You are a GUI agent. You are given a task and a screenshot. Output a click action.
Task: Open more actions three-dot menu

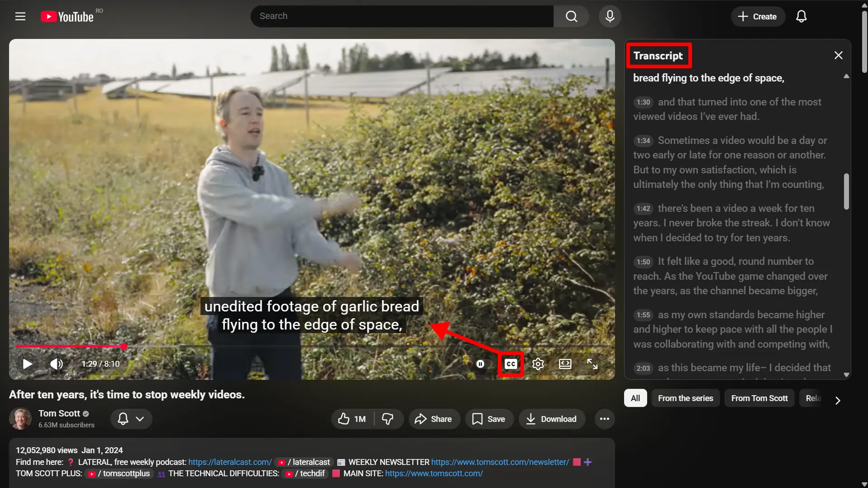click(x=604, y=419)
